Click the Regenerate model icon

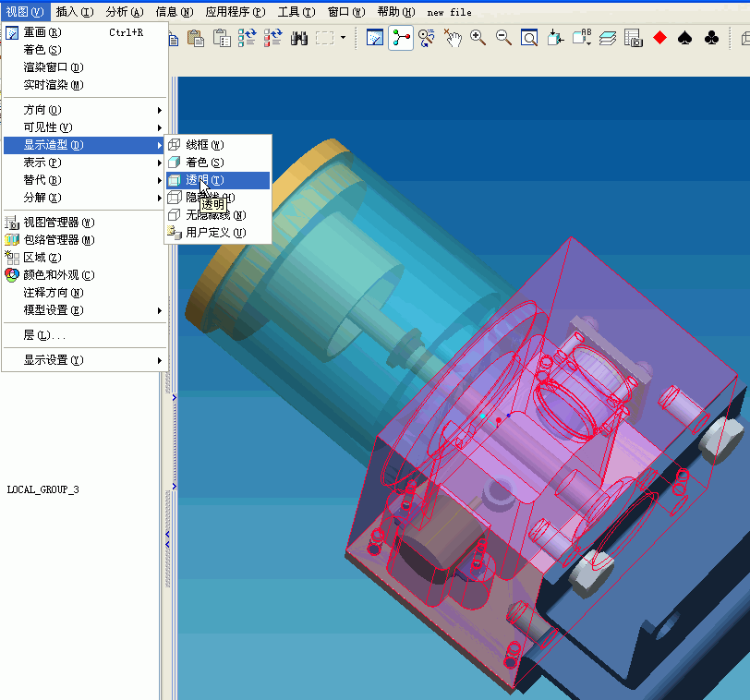(x=247, y=38)
